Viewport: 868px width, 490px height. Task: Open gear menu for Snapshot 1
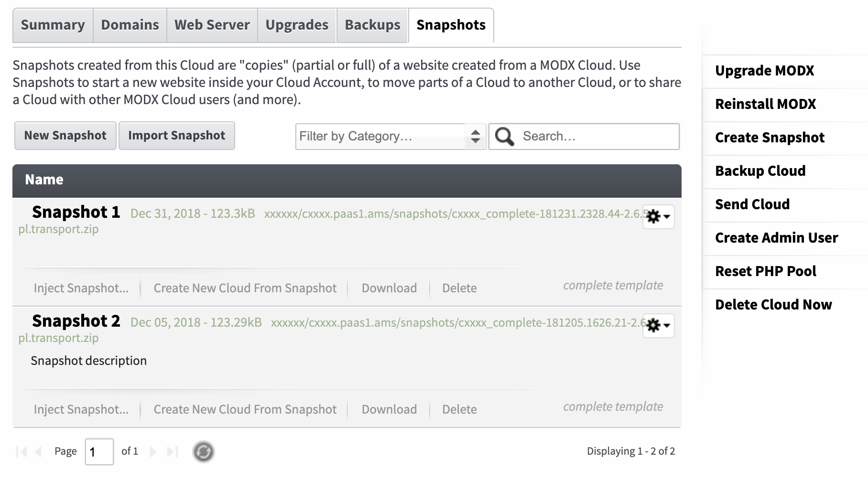[658, 217]
